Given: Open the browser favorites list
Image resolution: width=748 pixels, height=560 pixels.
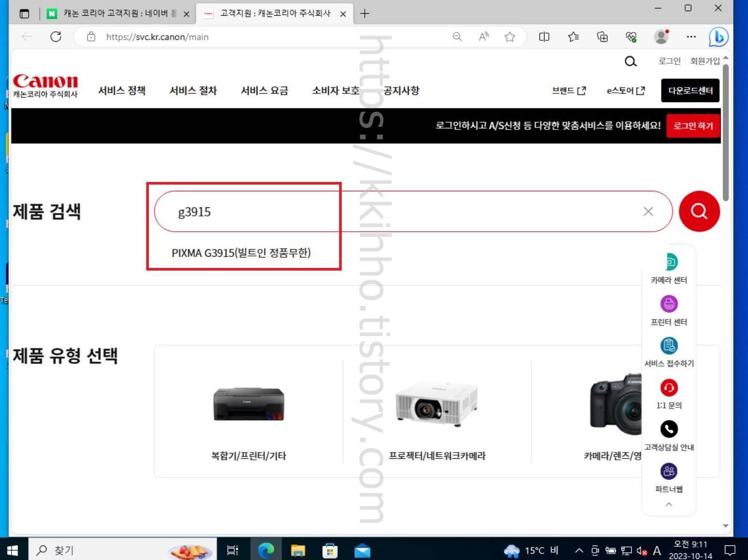Looking at the screenshot, I should (x=573, y=37).
